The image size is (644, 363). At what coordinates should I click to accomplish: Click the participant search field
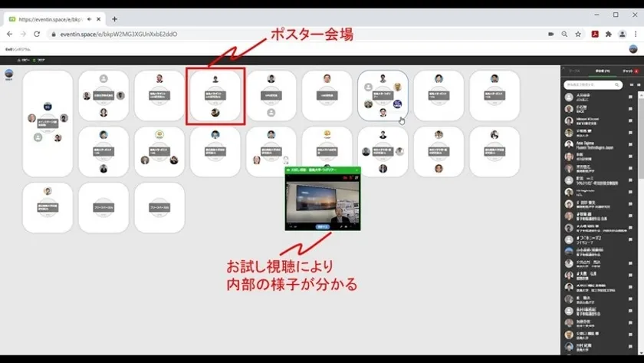[593, 84]
